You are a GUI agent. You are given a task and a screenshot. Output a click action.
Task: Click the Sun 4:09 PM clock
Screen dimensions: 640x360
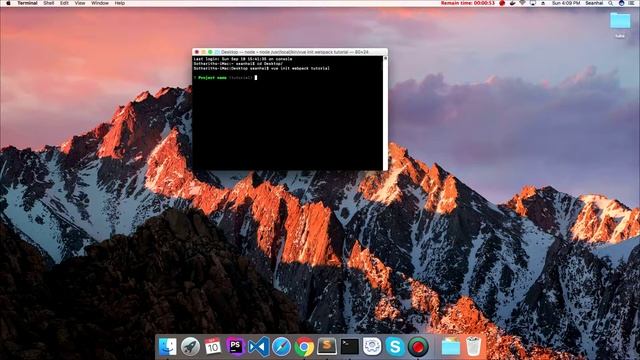566,3
